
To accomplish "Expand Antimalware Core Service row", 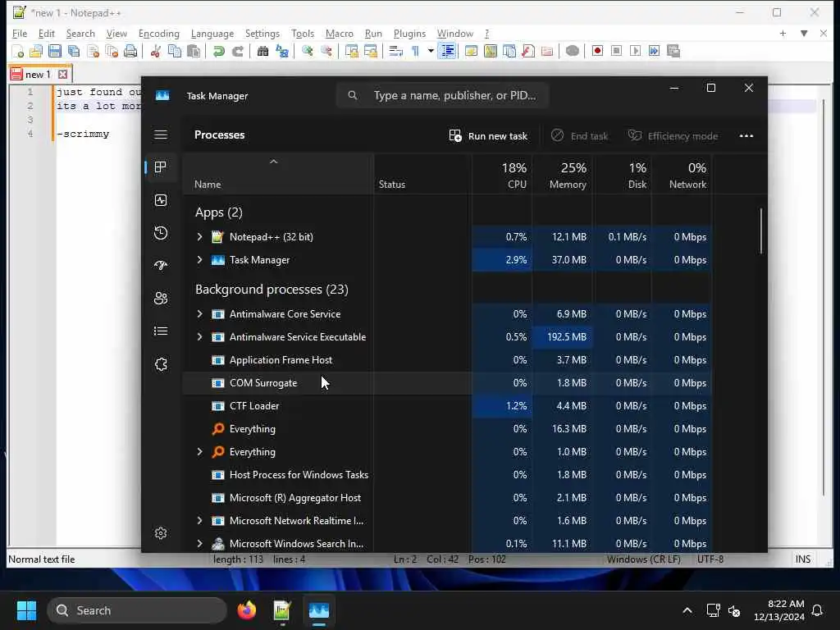I will pos(200,314).
